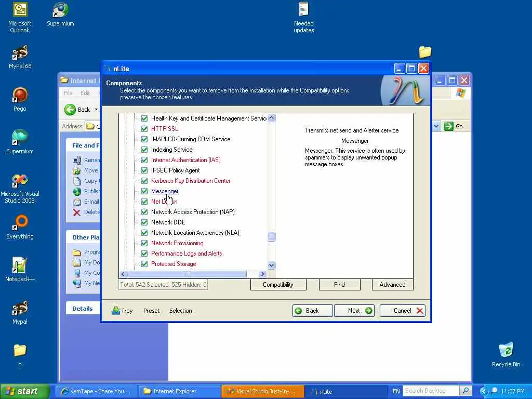The width and height of the screenshot is (532, 399).
Task: Click the Delete red X task icon
Action: tap(77, 212)
